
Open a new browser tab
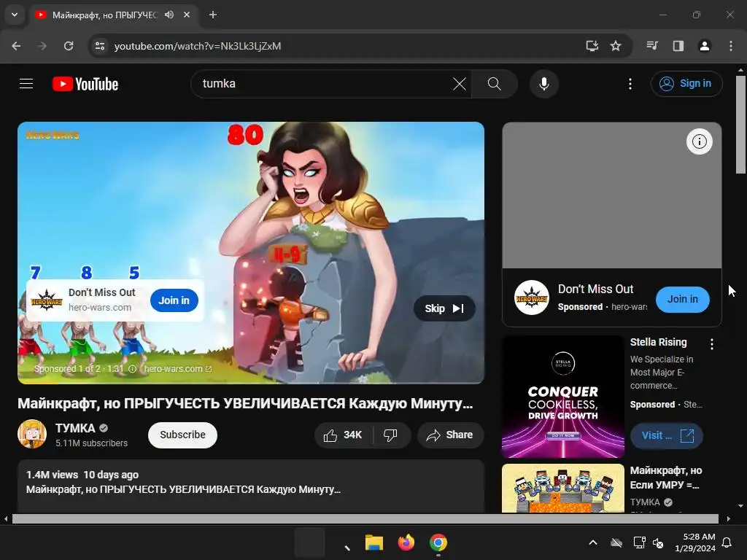[213, 15]
